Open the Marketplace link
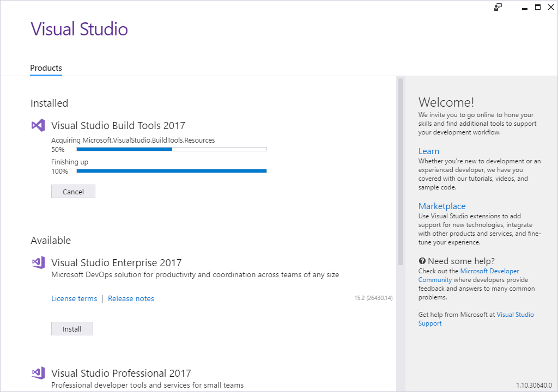This screenshot has width=558, height=392. (x=442, y=206)
